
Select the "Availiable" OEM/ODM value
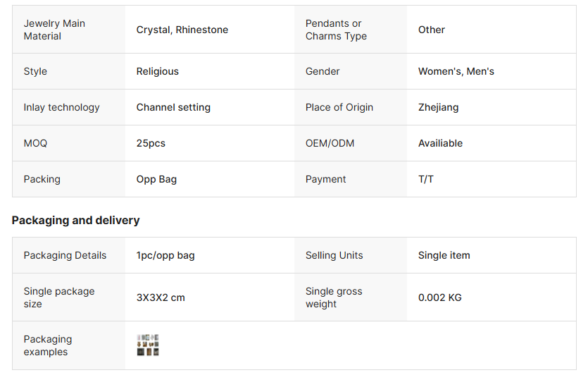[x=440, y=143]
